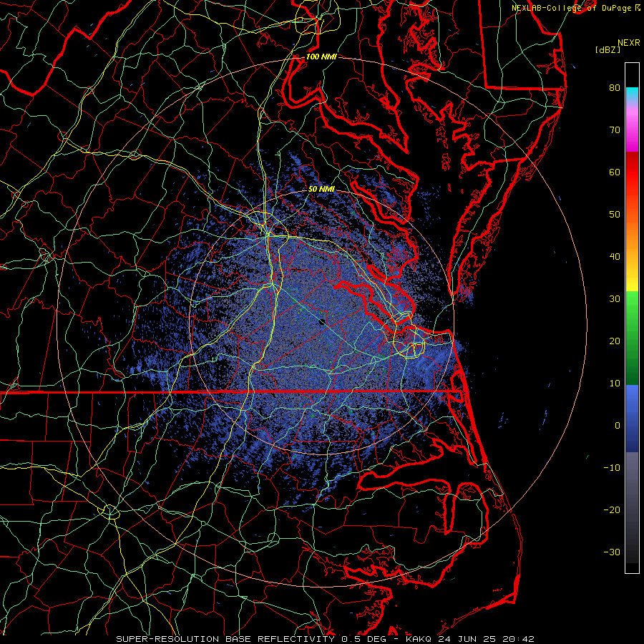
Task: Click the green segment of the color bar
Action: pyautogui.click(x=632, y=339)
